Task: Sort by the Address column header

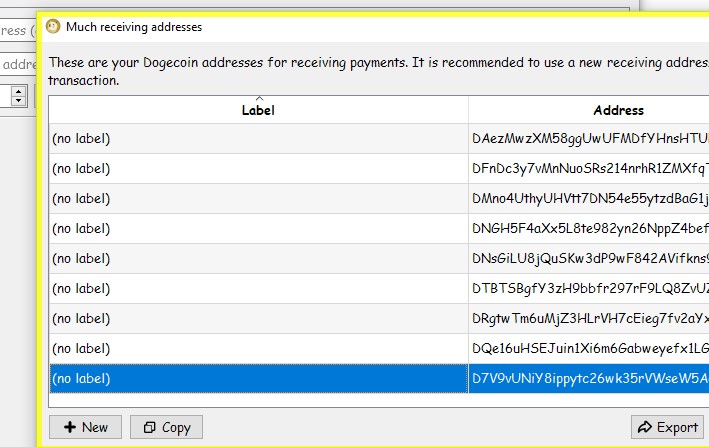Action: coord(589,110)
